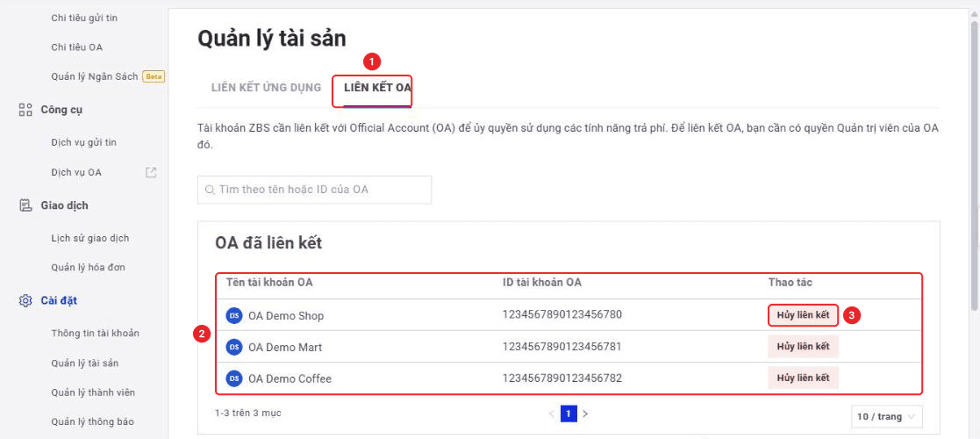Collapse the Cài đặt sidebar section
Image resolution: width=980 pixels, height=439 pixels.
60,301
